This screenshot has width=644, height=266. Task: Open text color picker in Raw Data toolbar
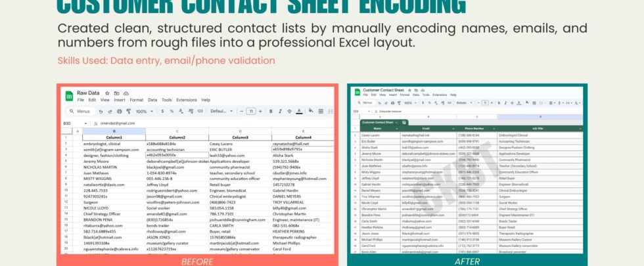coord(300,112)
